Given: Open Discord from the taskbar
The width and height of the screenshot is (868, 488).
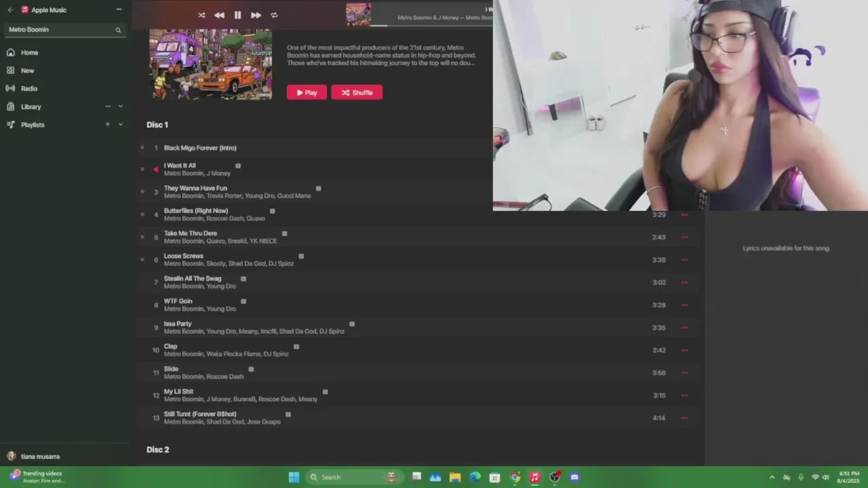Looking at the screenshot, I should click(x=575, y=477).
